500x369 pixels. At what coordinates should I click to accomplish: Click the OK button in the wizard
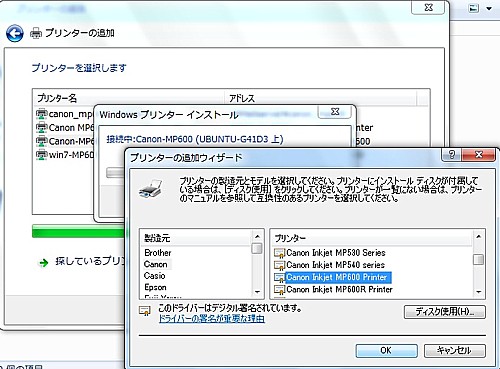click(x=386, y=350)
